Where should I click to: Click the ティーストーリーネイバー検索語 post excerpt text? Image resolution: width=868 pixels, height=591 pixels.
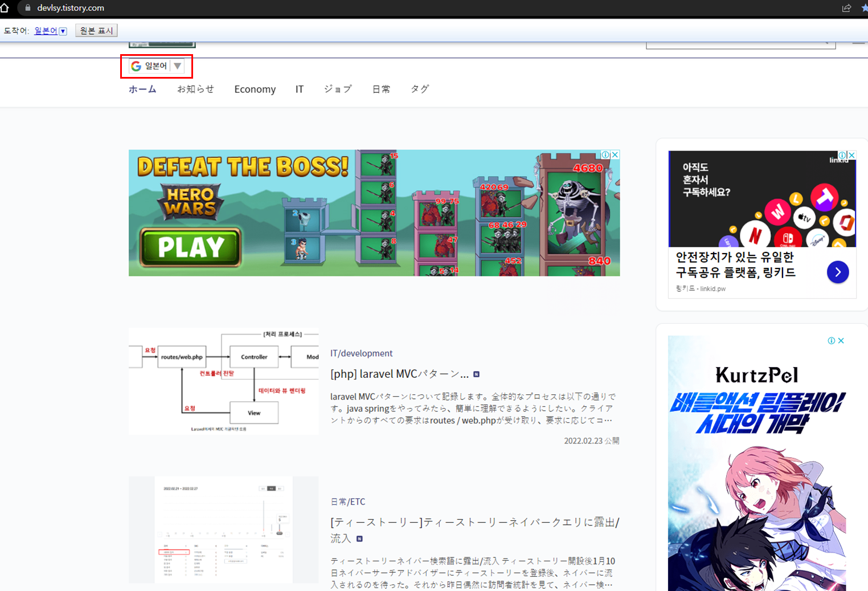[x=472, y=573]
